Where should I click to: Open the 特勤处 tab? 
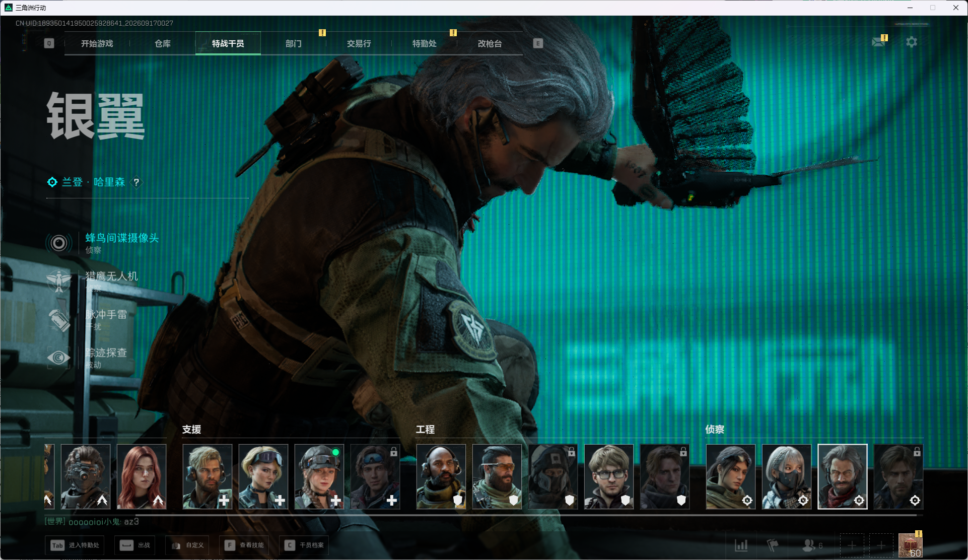(425, 44)
